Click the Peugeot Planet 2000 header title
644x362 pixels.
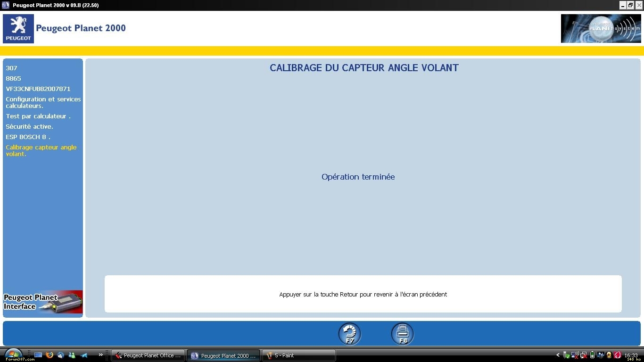81,28
